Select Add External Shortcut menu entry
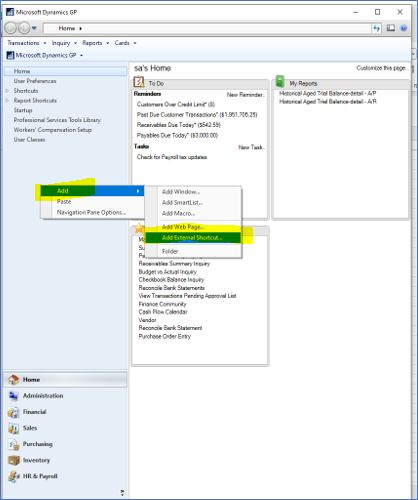This screenshot has height=500, width=418. coord(193,238)
